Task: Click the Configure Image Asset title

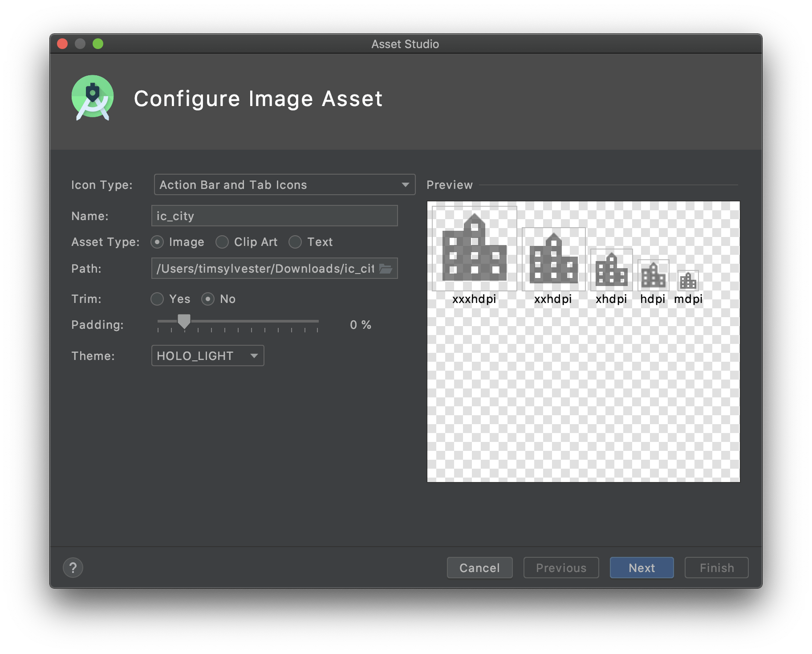Action: [258, 98]
